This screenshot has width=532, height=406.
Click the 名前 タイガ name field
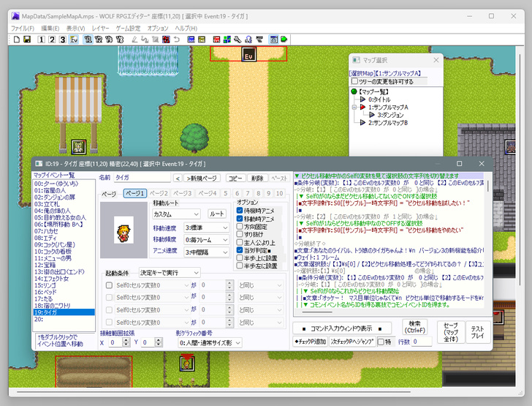click(142, 177)
